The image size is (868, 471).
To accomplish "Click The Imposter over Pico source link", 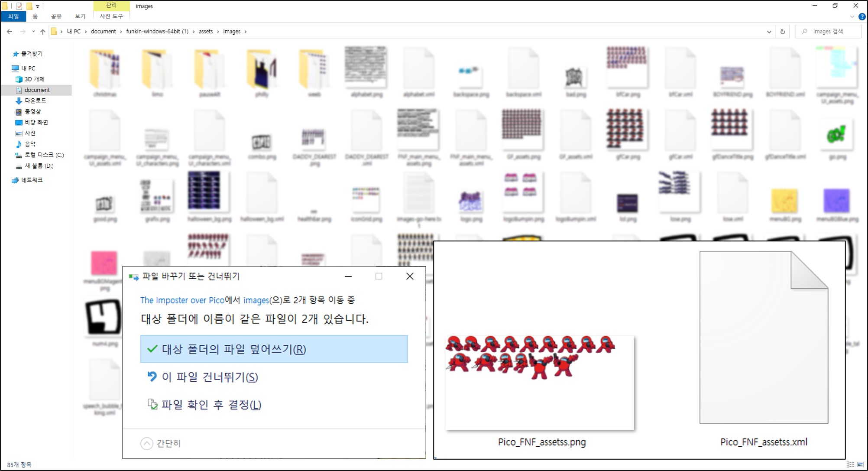I will tap(182, 300).
